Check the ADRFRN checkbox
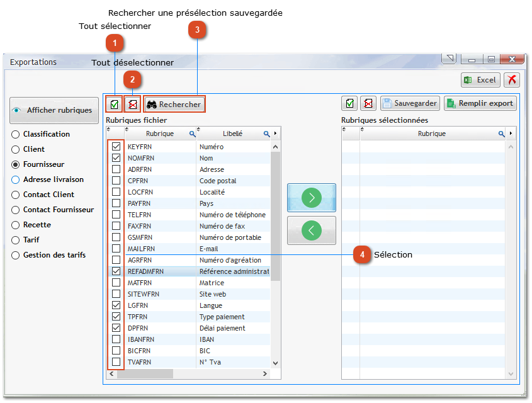Image resolution: width=532 pixels, height=403 pixels. (116, 169)
